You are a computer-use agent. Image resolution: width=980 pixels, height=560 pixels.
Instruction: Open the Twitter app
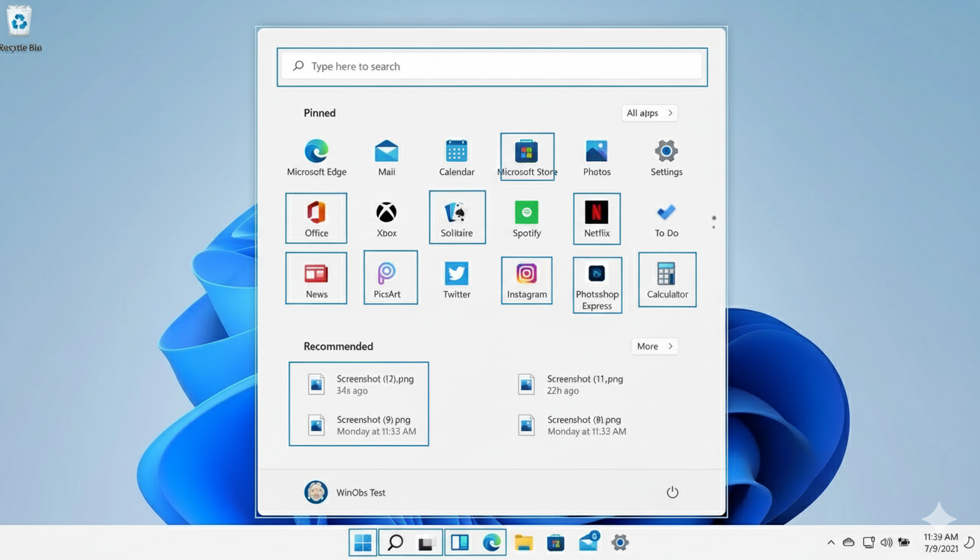(x=456, y=280)
